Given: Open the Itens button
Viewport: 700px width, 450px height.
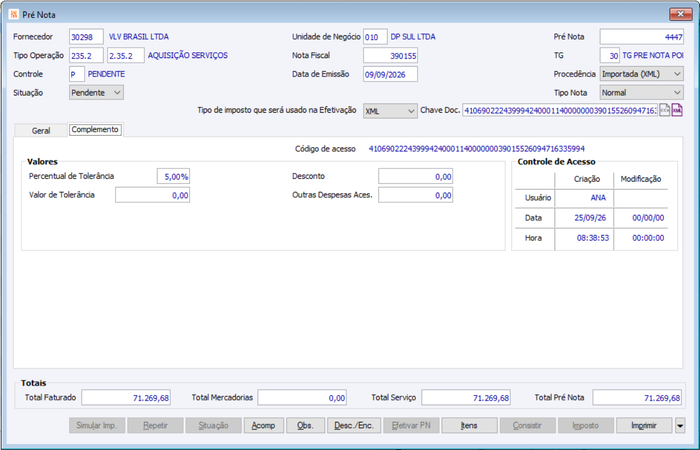Looking at the screenshot, I should pyautogui.click(x=469, y=425).
